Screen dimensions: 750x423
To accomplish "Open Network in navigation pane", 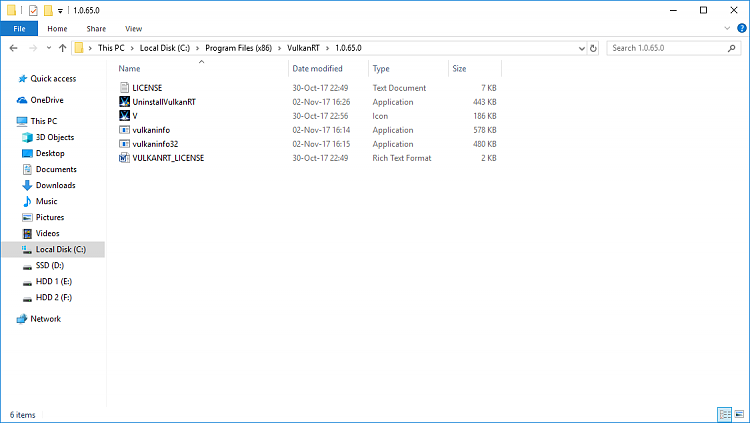I will coord(45,319).
